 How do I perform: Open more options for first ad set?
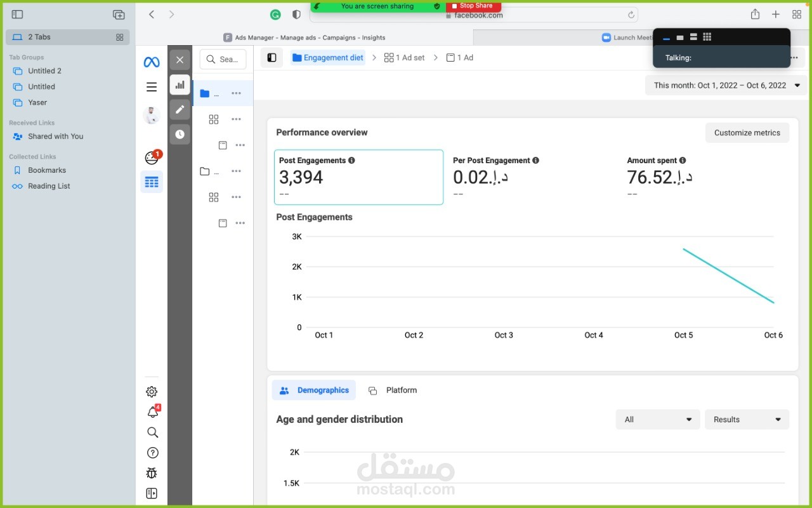pyautogui.click(x=237, y=119)
